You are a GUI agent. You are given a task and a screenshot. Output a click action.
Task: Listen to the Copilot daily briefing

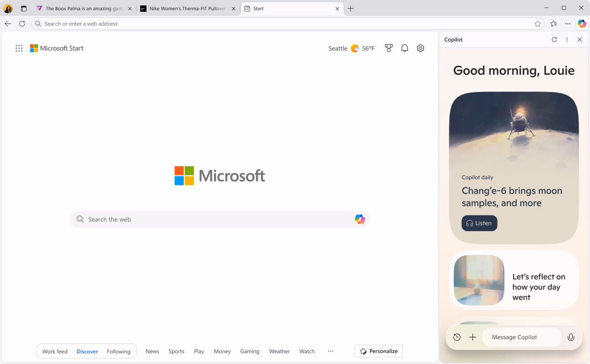479,223
